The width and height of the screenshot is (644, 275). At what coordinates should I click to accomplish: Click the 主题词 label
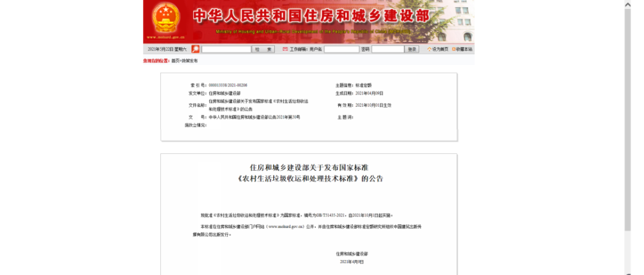coord(345,117)
